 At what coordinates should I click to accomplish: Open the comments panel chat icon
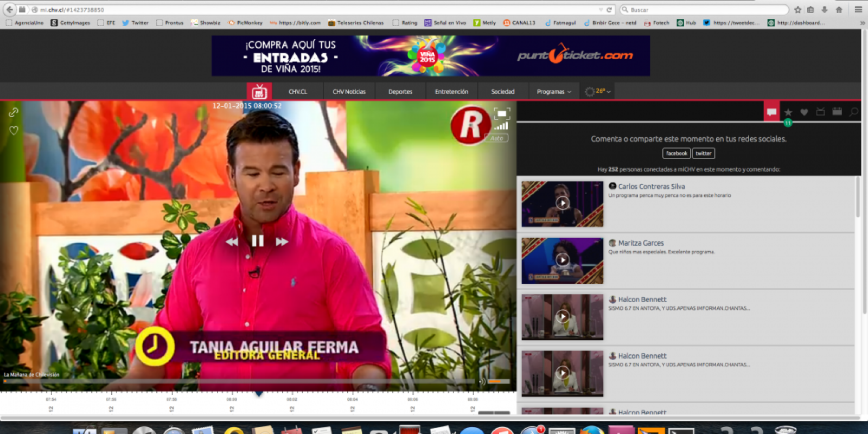771,112
